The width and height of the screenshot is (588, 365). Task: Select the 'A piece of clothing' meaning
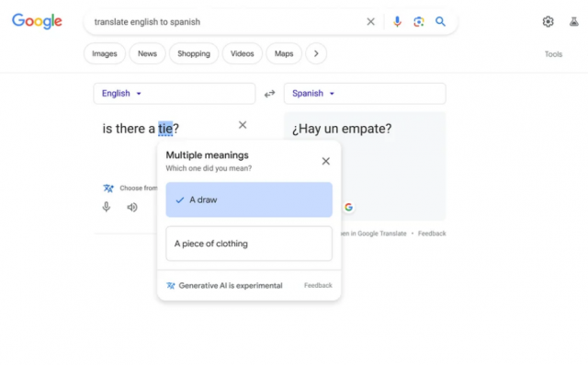(x=249, y=244)
